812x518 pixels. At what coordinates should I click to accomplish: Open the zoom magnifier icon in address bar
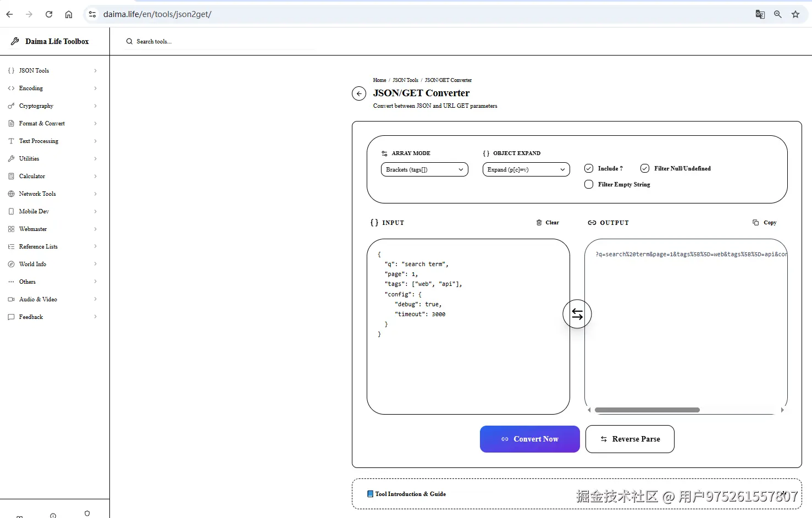point(778,14)
